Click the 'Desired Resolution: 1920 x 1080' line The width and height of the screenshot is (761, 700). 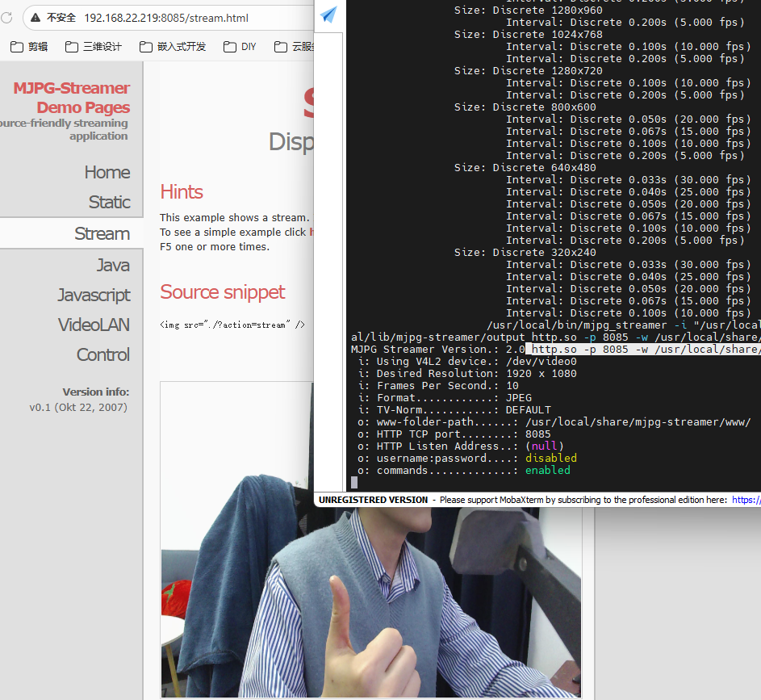pyautogui.click(x=467, y=374)
